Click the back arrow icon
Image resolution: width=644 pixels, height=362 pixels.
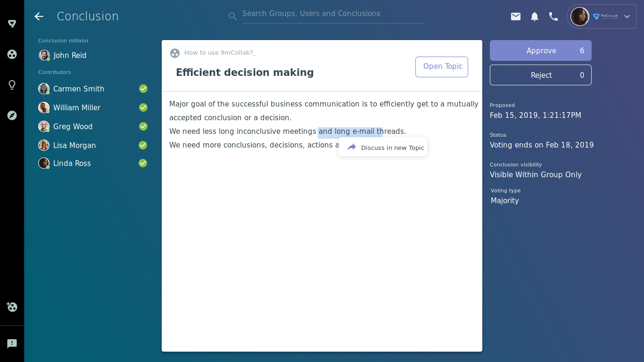tap(39, 16)
